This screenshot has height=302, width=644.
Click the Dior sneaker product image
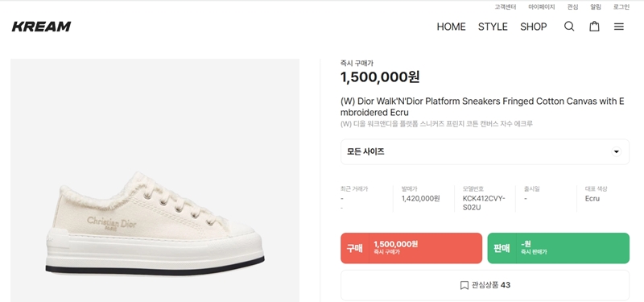155,180
